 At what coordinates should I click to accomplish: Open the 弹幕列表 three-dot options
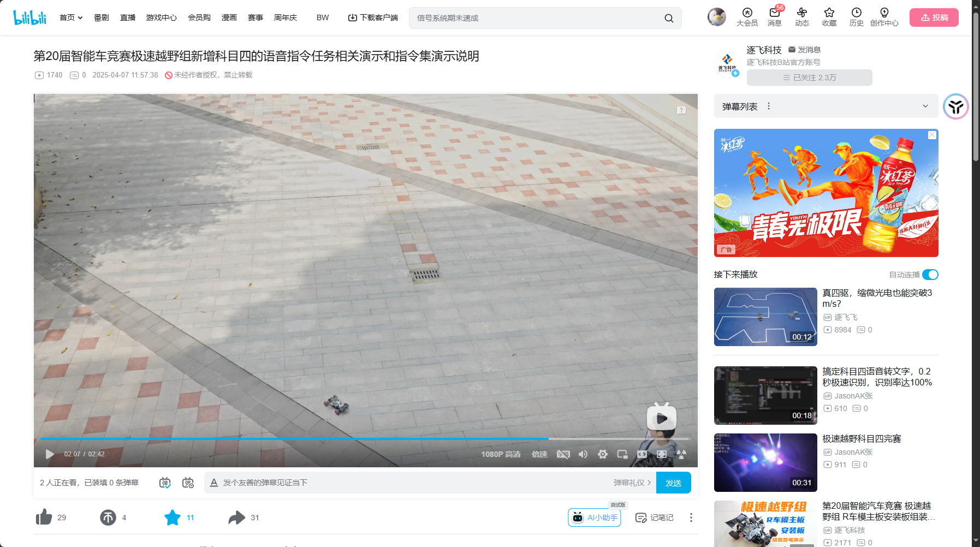pyautogui.click(x=769, y=106)
